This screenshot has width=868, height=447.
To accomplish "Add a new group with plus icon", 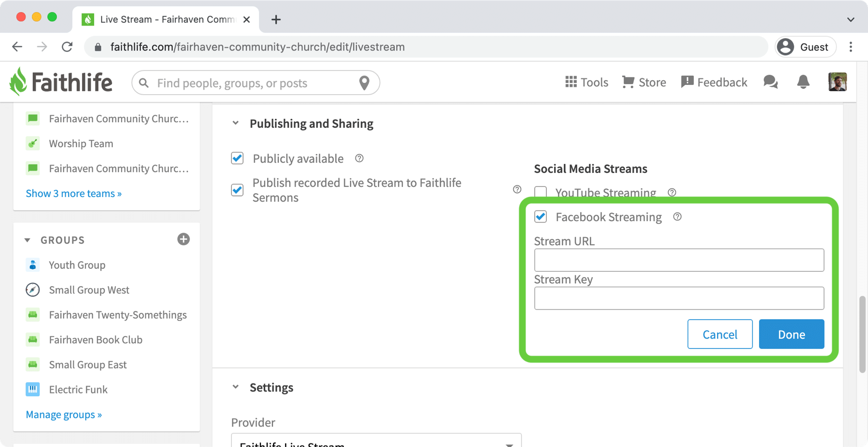I will (x=183, y=239).
